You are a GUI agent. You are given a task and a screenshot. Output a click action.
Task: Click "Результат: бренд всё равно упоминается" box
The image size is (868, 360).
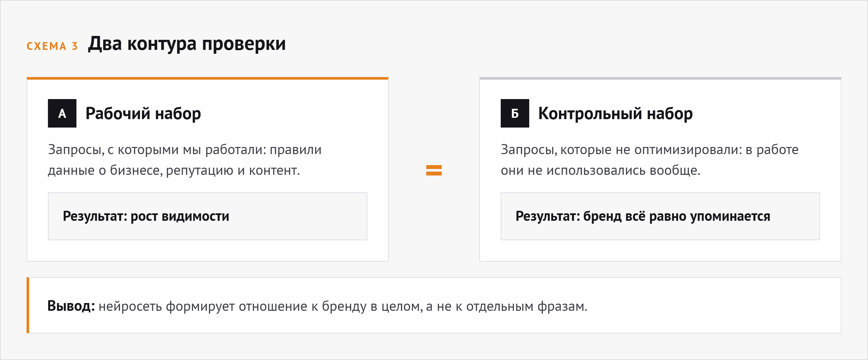coord(660,216)
